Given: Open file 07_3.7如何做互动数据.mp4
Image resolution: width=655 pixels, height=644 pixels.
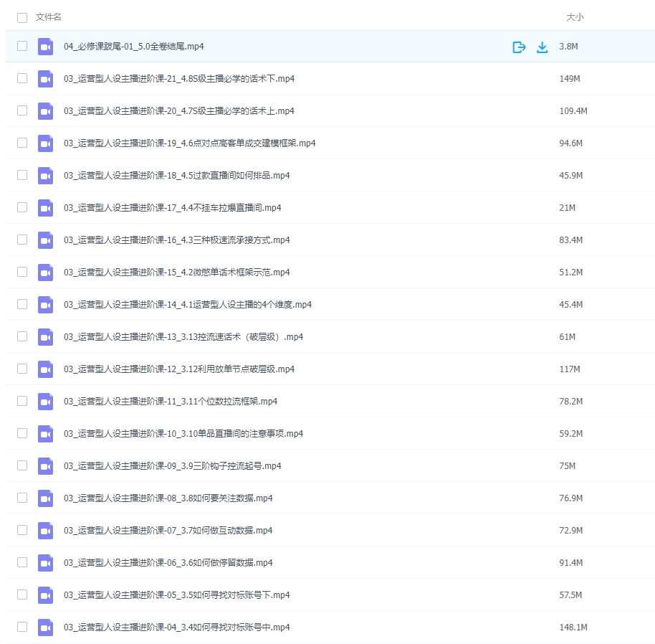Looking at the screenshot, I should (168, 531).
